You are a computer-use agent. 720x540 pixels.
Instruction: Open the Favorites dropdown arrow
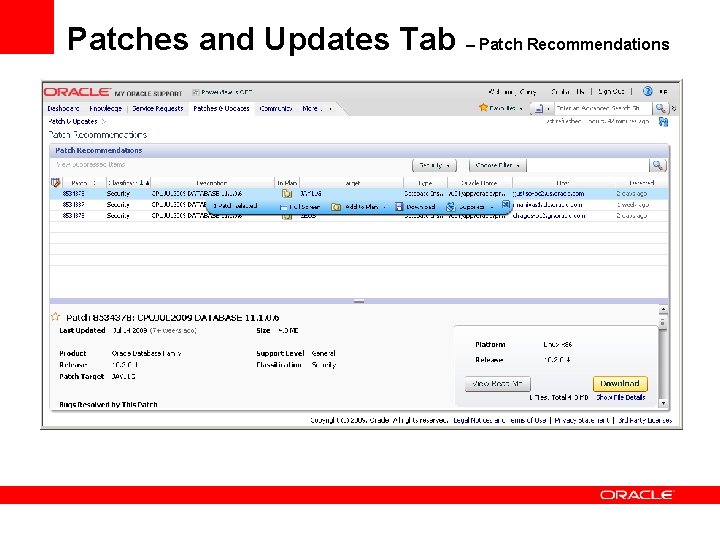point(521,108)
